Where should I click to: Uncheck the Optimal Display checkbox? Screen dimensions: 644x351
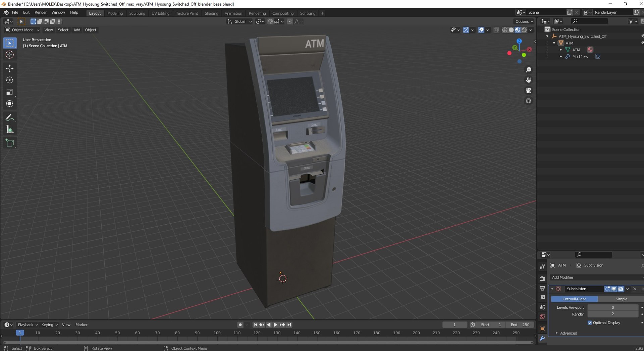[590, 323]
